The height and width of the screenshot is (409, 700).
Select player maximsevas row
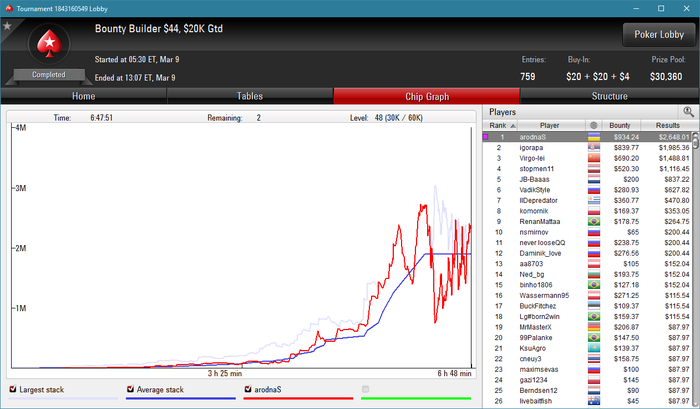pos(588,369)
